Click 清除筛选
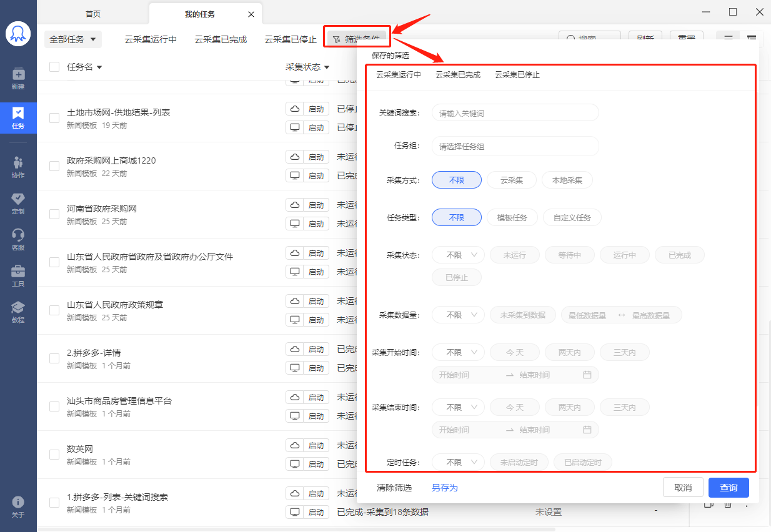Screen dimensions: 771x532 [394, 488]
